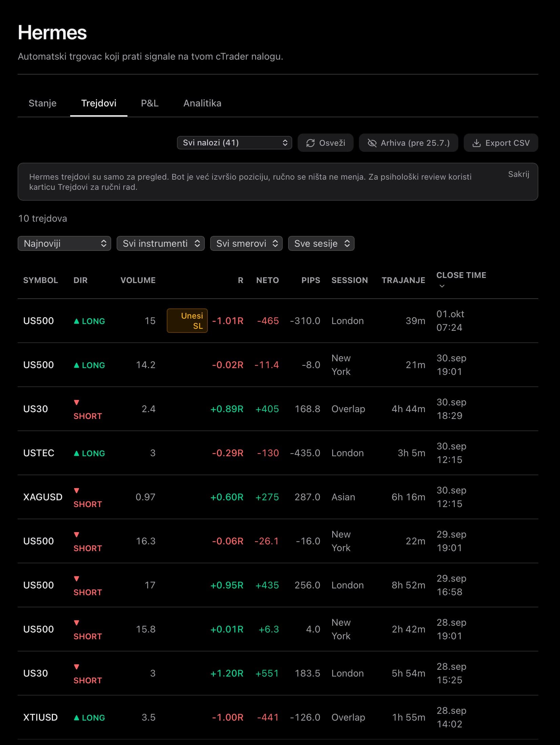Screen dimensions: 560x745
Task: Click the DIR column header
Action: pos(80,280)
